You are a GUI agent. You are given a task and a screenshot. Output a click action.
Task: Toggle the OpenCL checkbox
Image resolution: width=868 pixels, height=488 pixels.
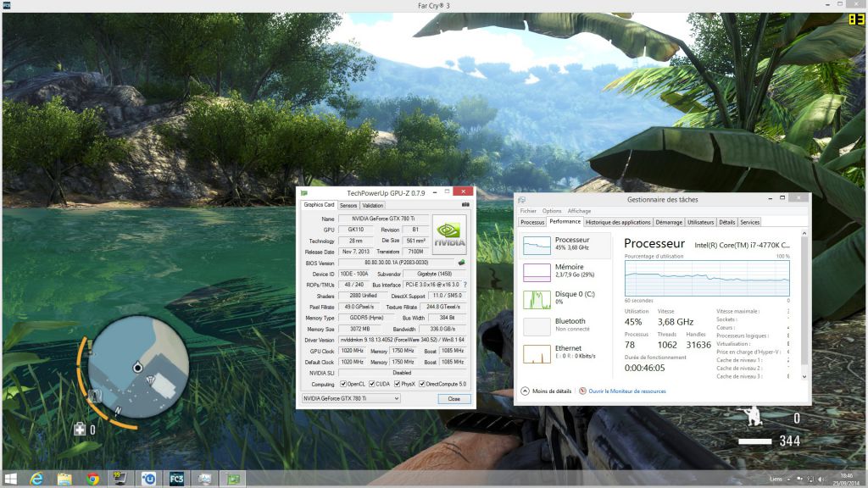tap(343, 384)
